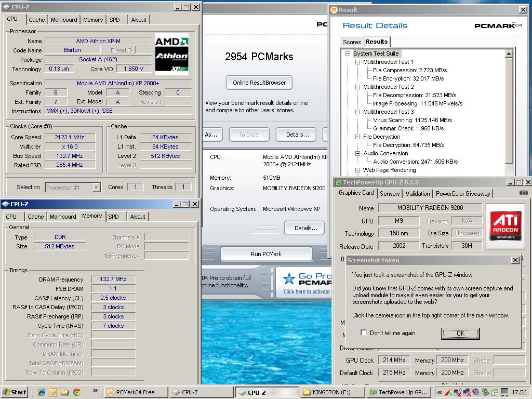The width and height of the screenshot is (532, 399).
Task: Collapse the System Test Suite node
Action: 348,54
